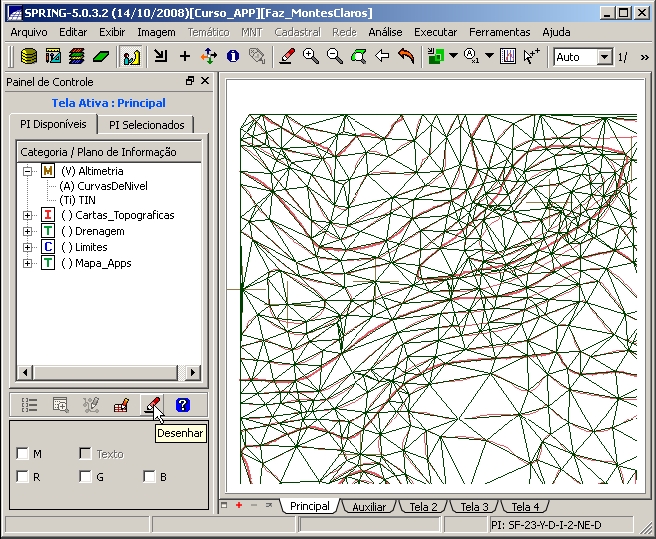Select the zoom out magnifier tool
This screenshot has width=656, height=539.
coord(335,57)
